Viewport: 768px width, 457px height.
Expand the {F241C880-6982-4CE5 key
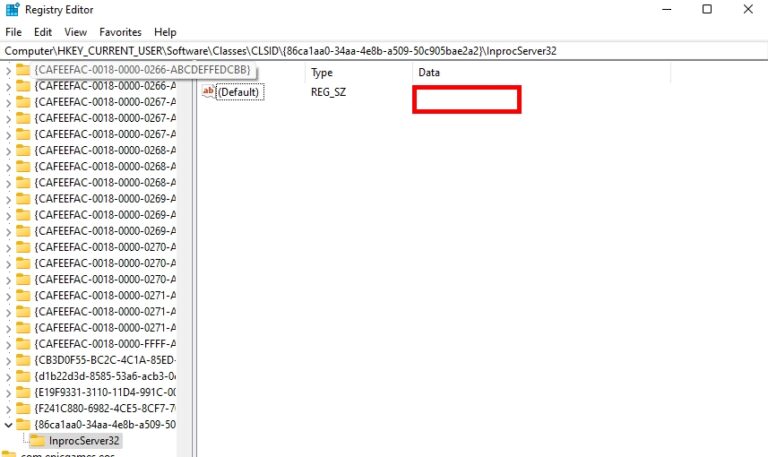pyautogui.click(x=9, y=408)
